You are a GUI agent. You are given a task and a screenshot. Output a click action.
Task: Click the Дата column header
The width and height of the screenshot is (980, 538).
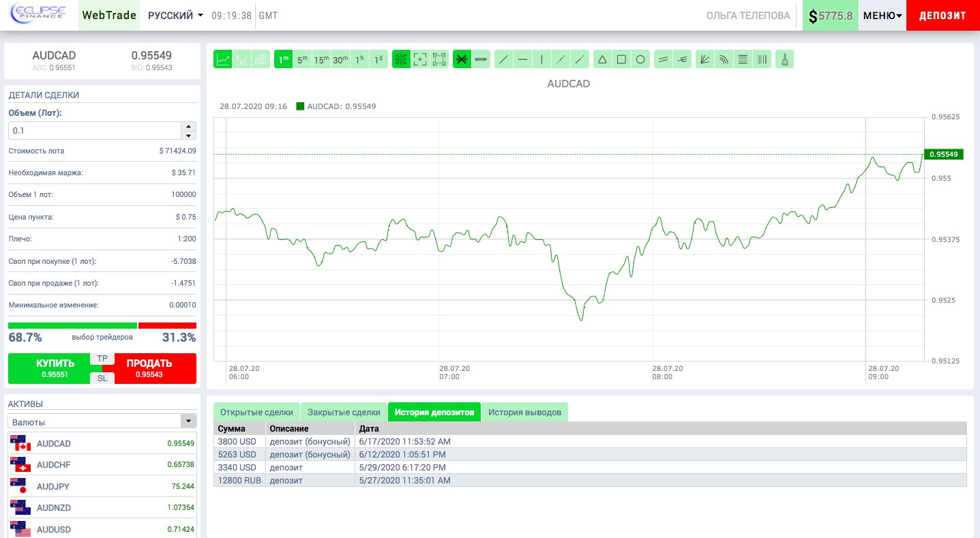click(662, 429)
